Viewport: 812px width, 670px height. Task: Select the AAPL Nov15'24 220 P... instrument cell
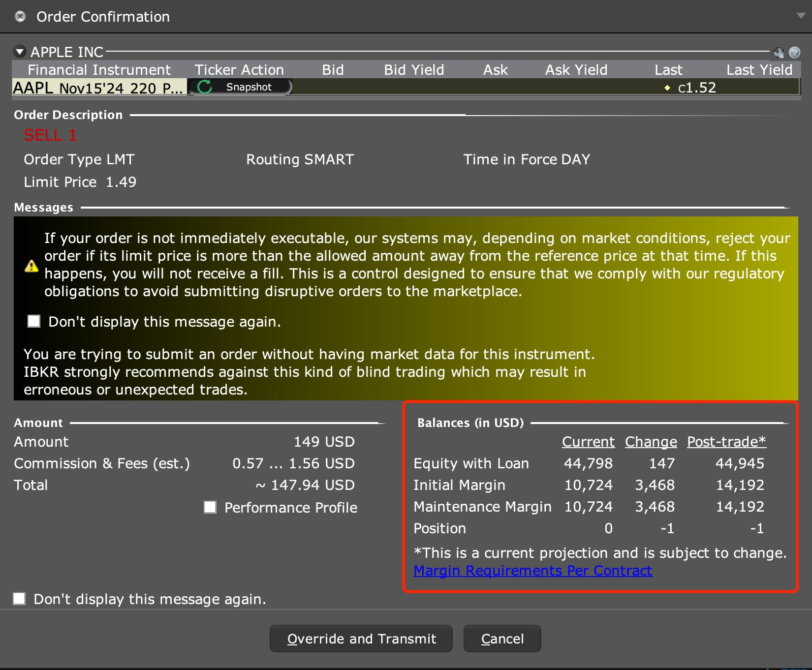99,88
